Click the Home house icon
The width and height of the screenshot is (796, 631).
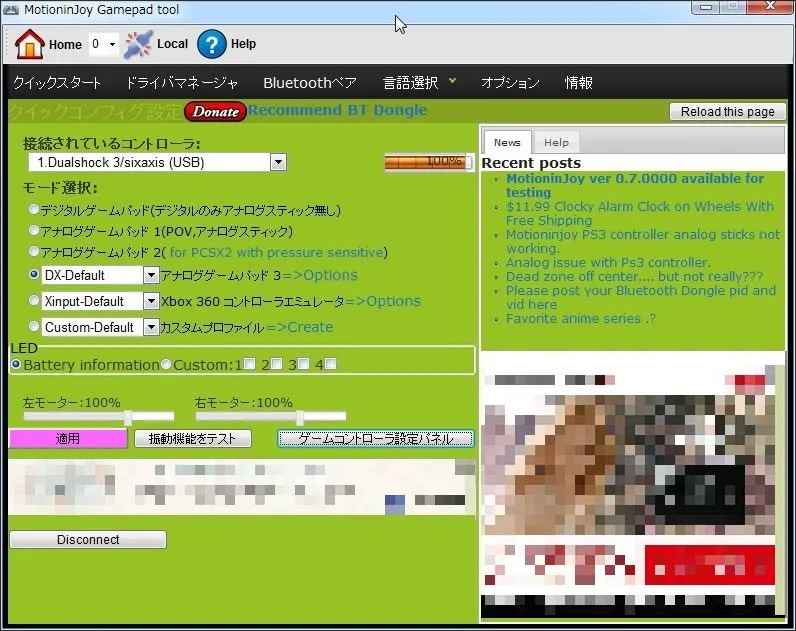[29, 44]
